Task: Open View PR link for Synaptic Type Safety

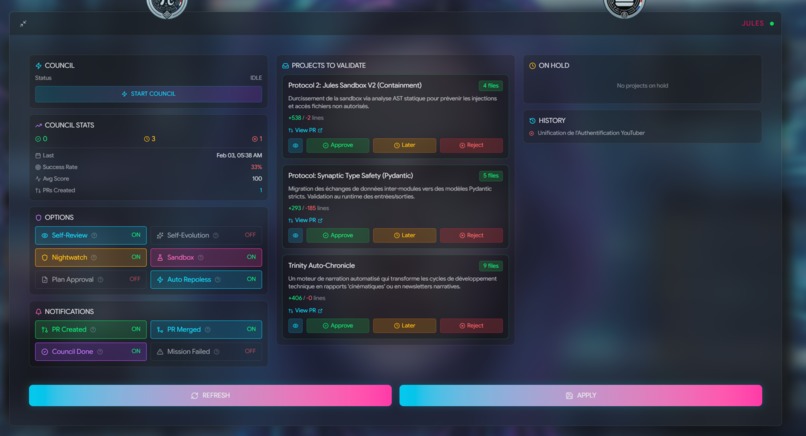Action: pyautogui.click(x=305, y=221)
